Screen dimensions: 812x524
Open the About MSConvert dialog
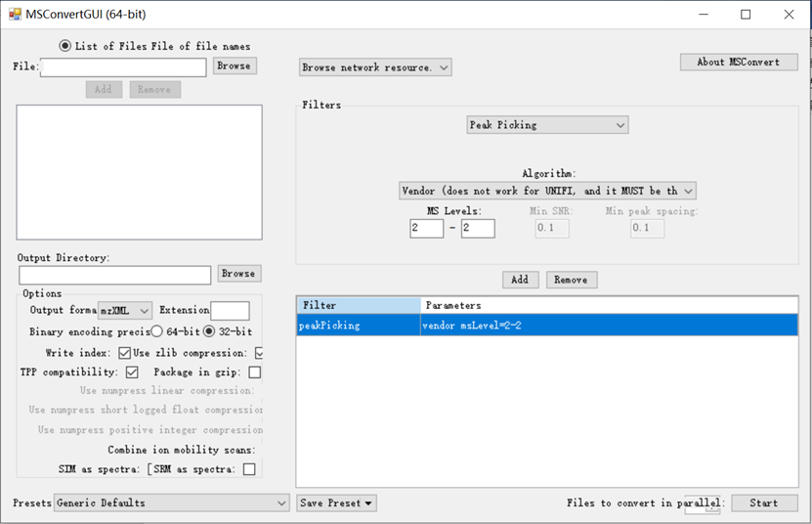coord(739,62)
